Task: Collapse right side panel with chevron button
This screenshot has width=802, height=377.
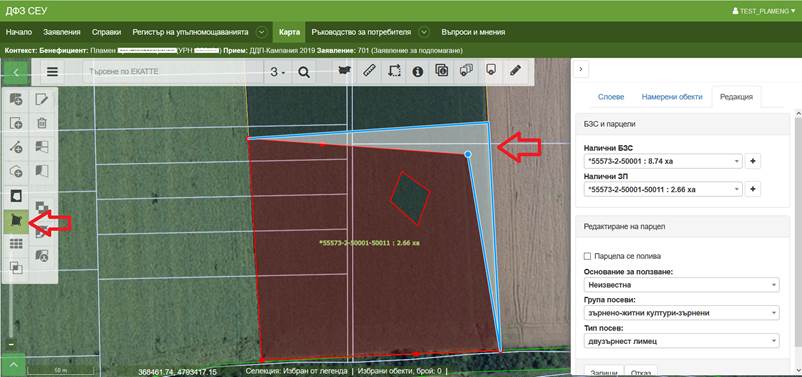Action: 582,69
